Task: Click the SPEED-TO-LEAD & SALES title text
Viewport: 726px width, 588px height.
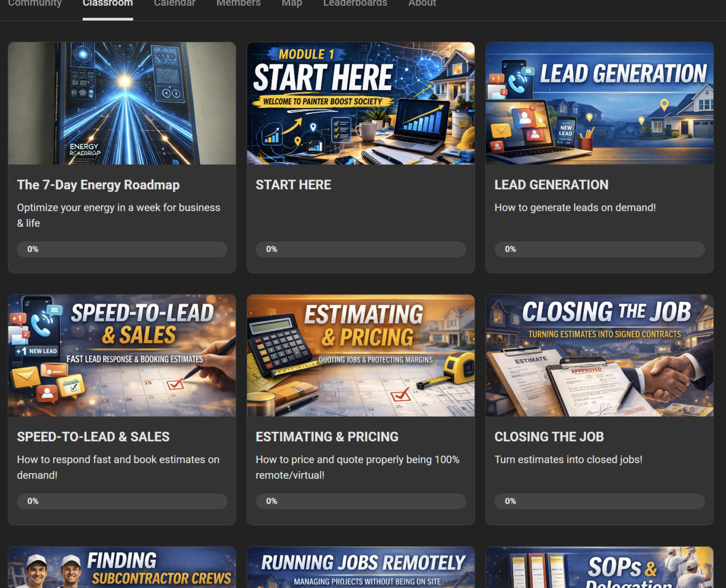Action: click(93, 437)
